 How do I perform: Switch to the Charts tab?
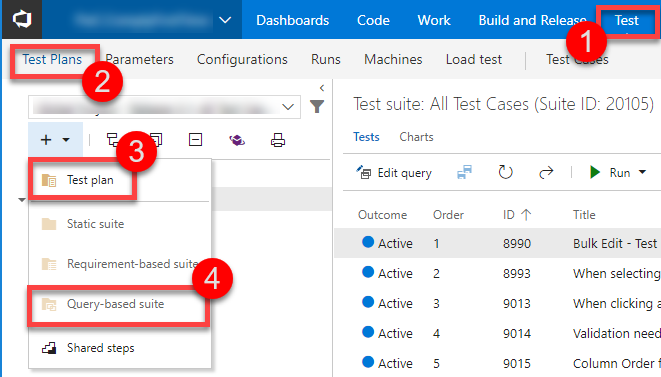[x=416, y=137]
